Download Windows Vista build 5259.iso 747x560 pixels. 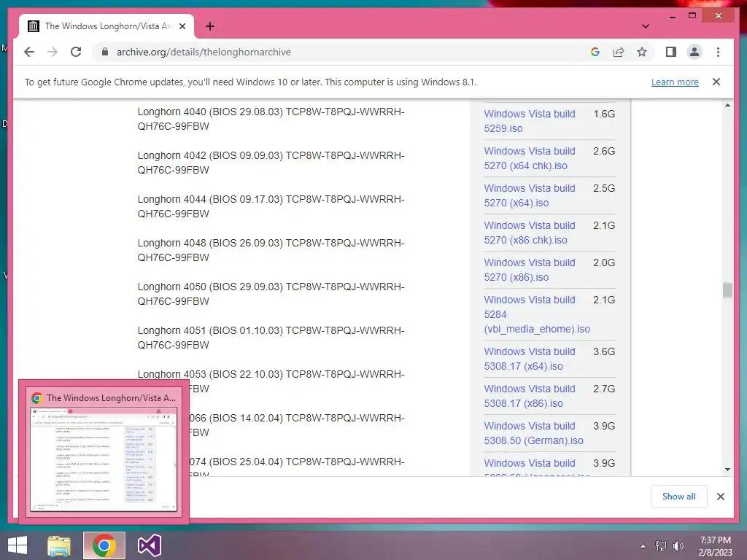click(530, 121)
